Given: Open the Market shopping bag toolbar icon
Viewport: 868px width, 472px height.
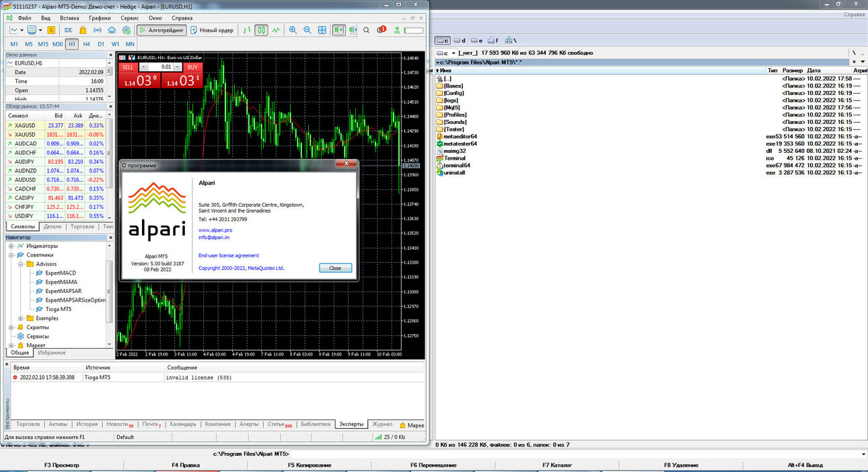Looking at the screenshot, I should 83,30.
